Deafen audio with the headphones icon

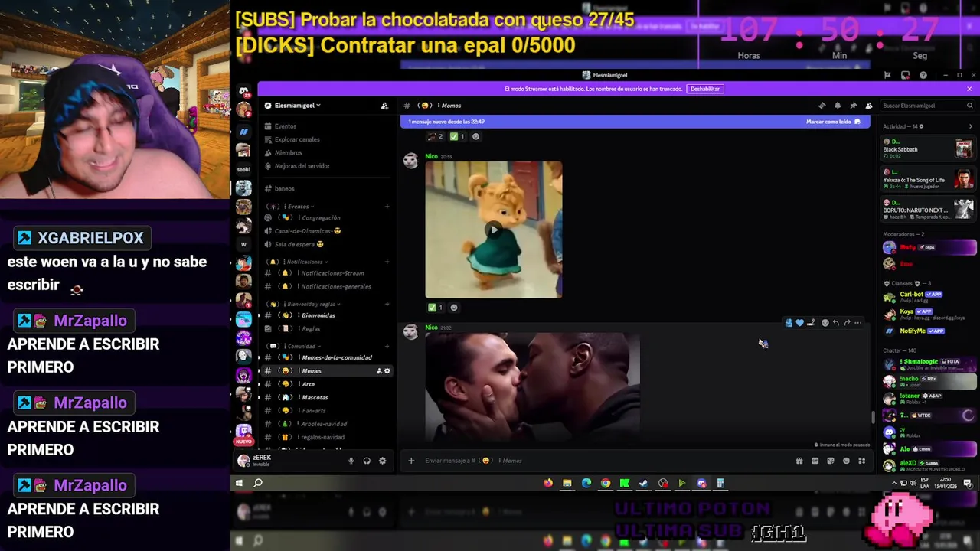[x=367, y=461]
